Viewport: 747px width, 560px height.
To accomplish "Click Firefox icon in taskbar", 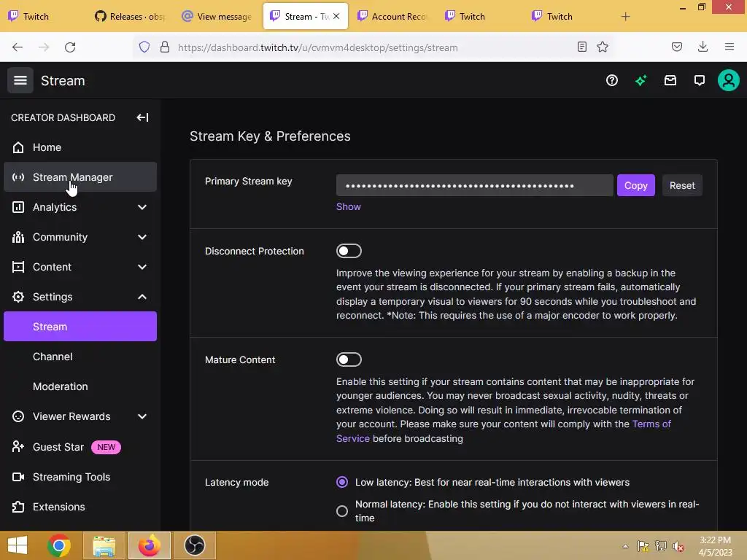I will click(x=150, y=545).
